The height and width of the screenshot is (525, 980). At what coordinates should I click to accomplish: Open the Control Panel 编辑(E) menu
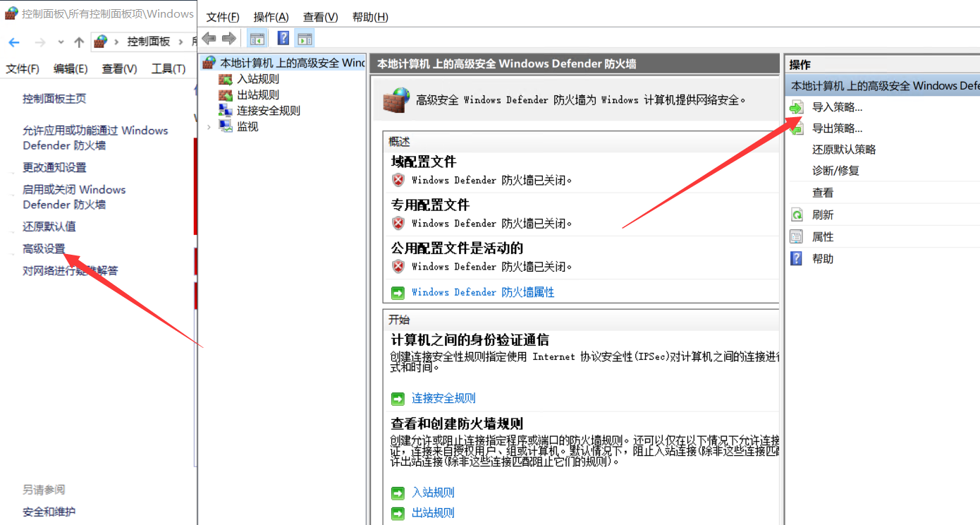pos(71,68)
